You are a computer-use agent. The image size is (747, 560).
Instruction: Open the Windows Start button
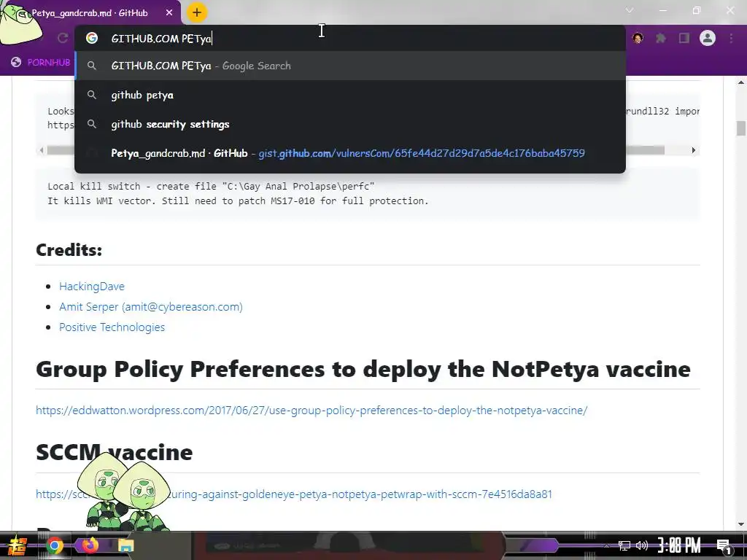click(x=18, y=545)
